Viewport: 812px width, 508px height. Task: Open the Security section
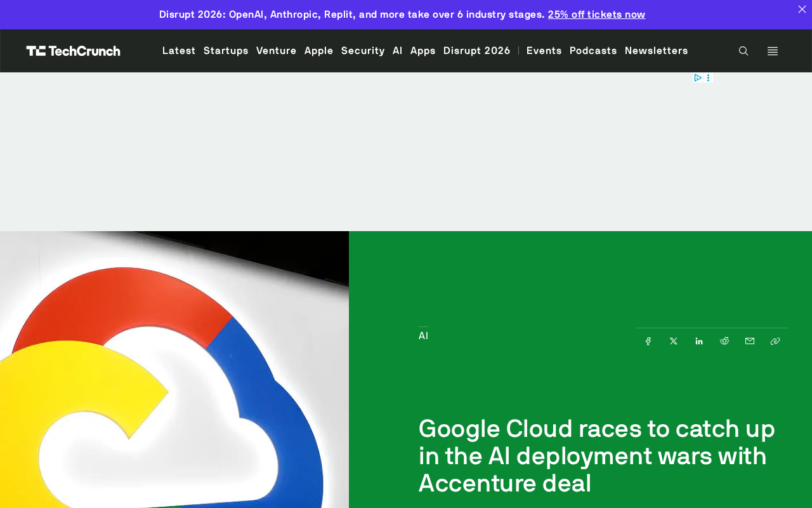(x=363, y=51)
